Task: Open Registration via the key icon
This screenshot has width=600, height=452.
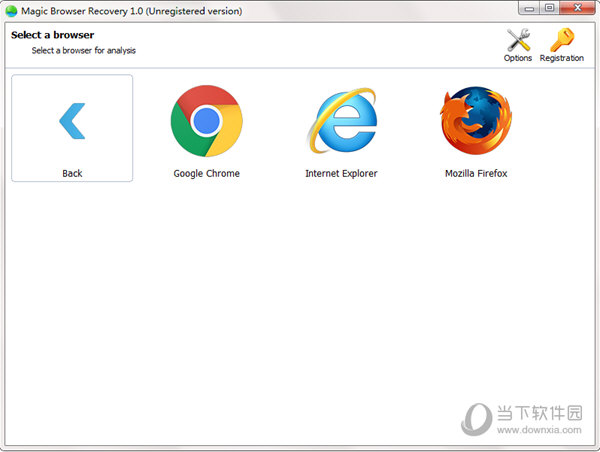Action: tap(562, 40)
